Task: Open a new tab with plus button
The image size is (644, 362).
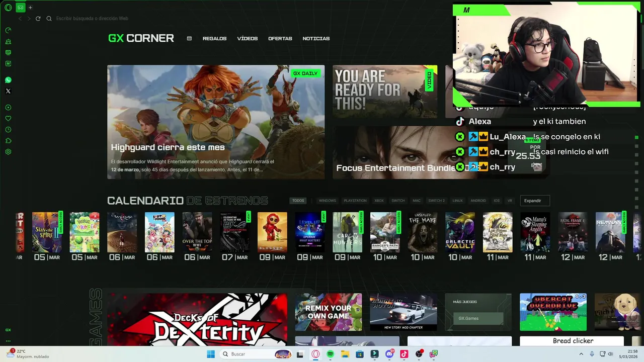Action: click(30, 8)
